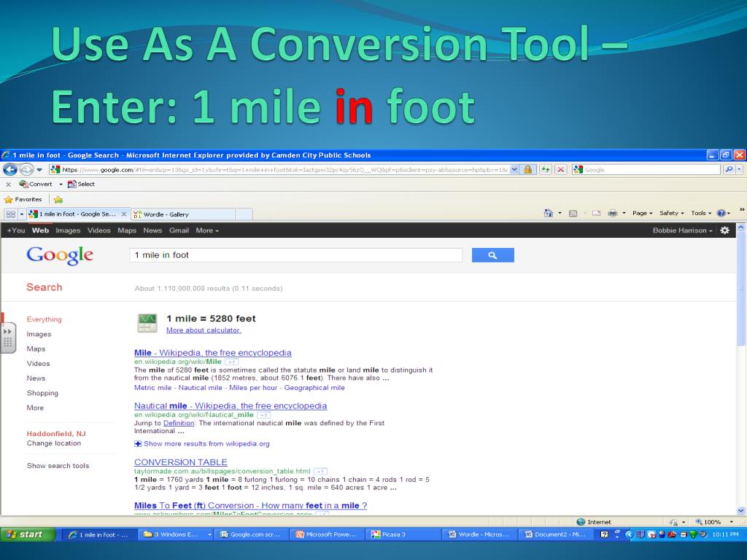
Task: Click the RSS feeds icon
Action: point(573,214)
